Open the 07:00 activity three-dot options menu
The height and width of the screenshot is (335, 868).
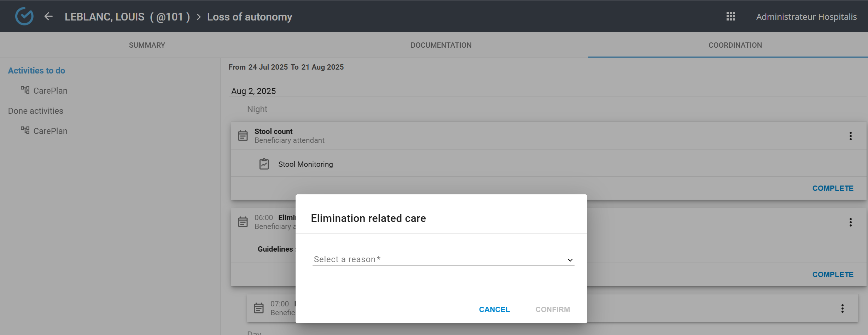842,308
